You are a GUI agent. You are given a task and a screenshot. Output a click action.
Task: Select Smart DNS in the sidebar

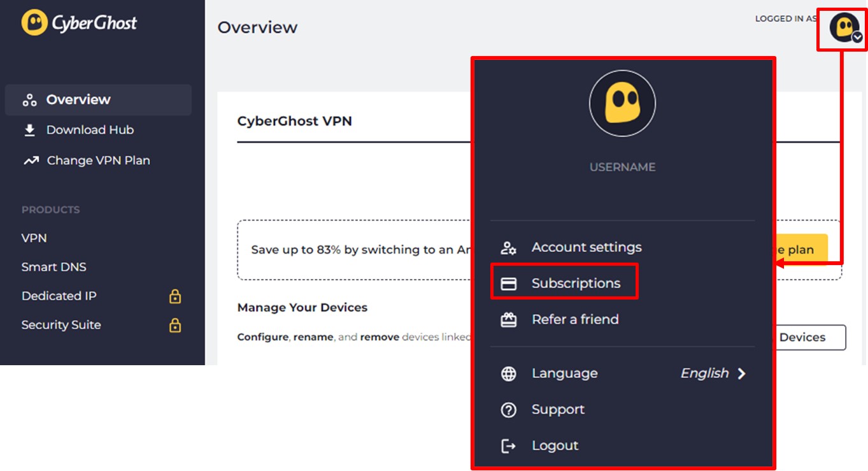[53, 266]
